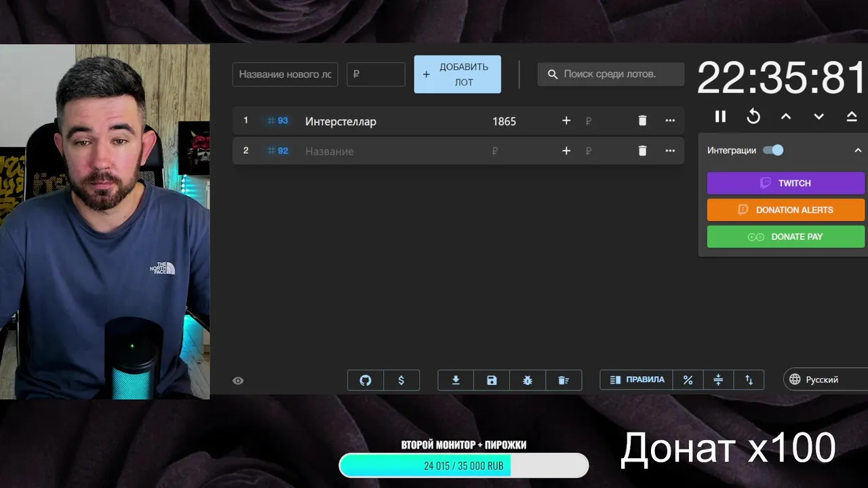The image size is (868, 488).
Task: Open the GitHub link icon
Action: (x=366, y=380)
